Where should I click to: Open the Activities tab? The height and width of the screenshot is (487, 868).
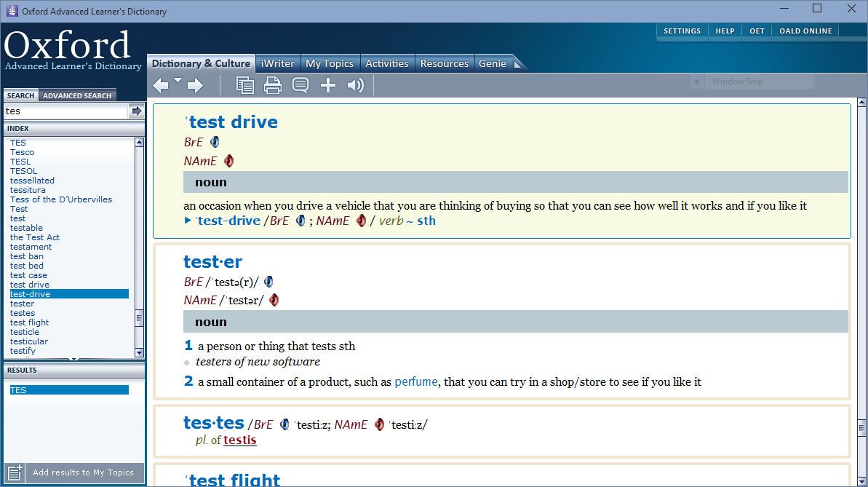pos(387,64)
